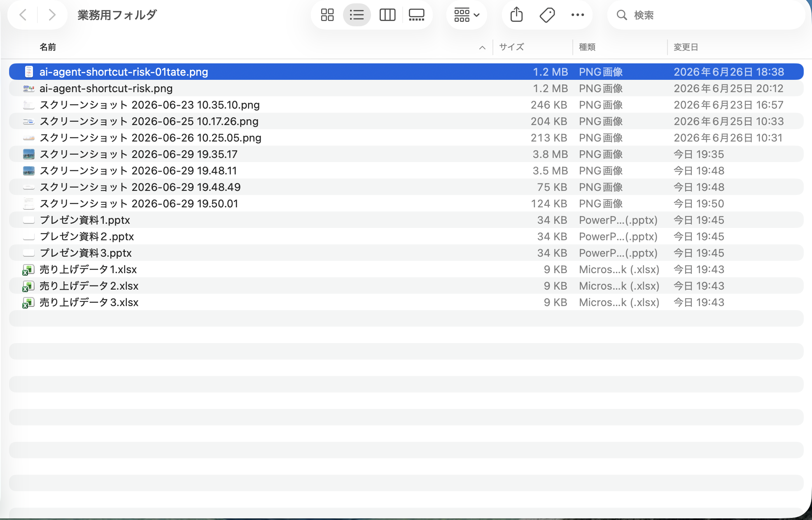This screenshot has width=812, height=520.
Task: Click the file icon of プレゼン資料1.pptx
Action: point(29,220)
